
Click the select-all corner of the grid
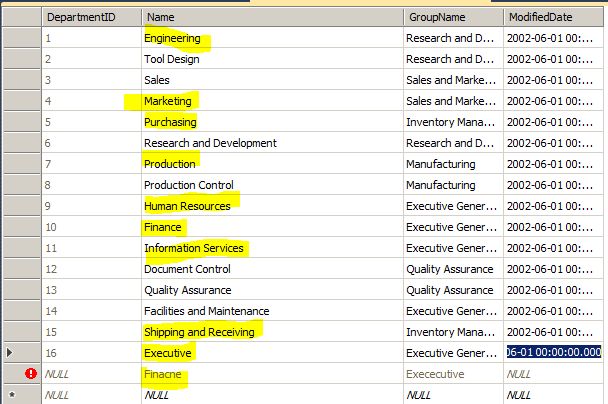point(20,17)
